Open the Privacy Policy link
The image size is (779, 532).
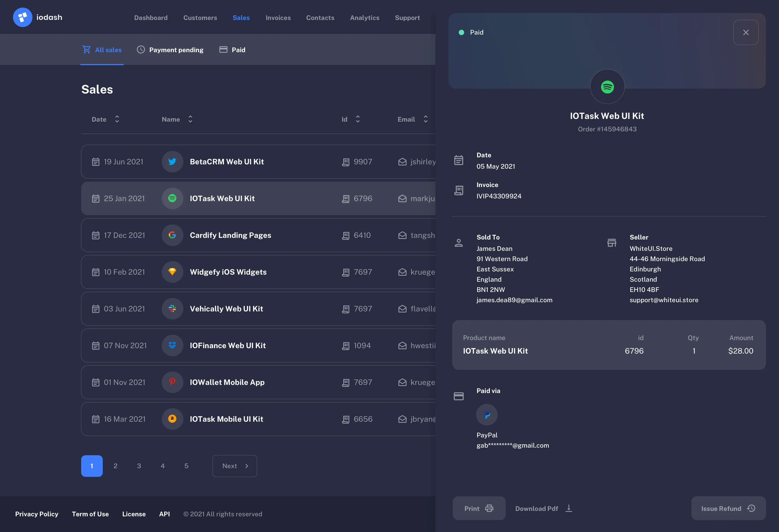click(37, 514)
